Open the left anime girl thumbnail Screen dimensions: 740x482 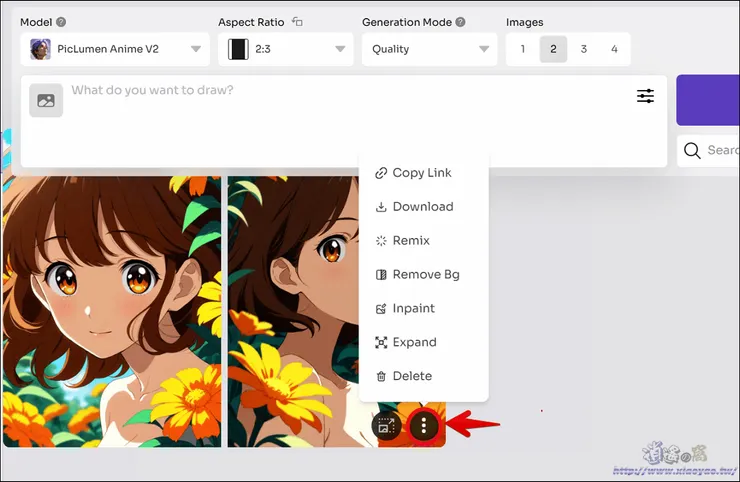pos(111,312)
